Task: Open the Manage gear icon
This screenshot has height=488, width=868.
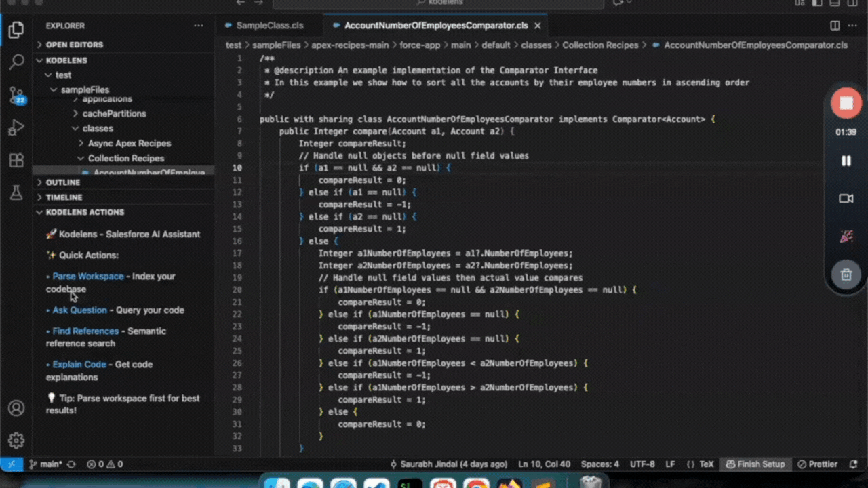Action: (x=16, y=441)
